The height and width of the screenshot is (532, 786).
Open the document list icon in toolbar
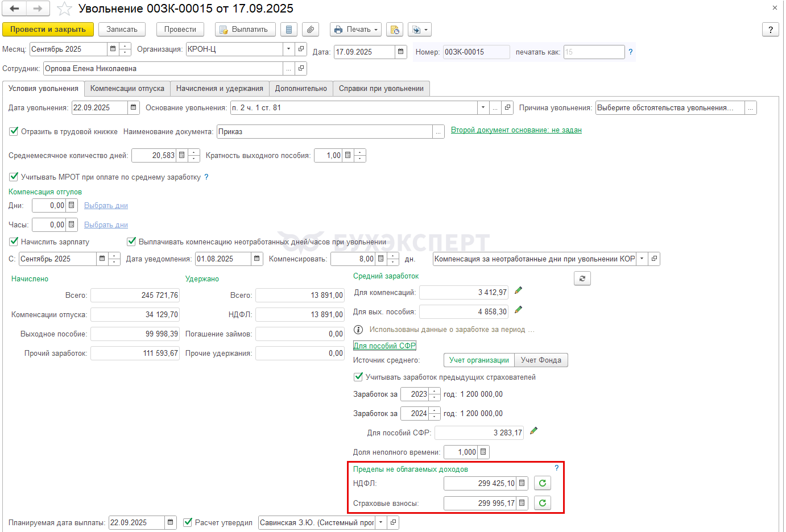coord(289,30)
